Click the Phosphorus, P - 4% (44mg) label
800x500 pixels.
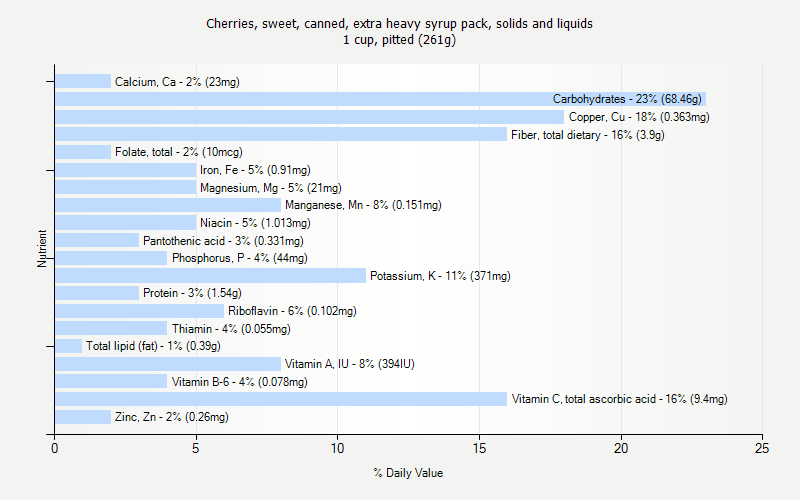[x=239, y=258]
